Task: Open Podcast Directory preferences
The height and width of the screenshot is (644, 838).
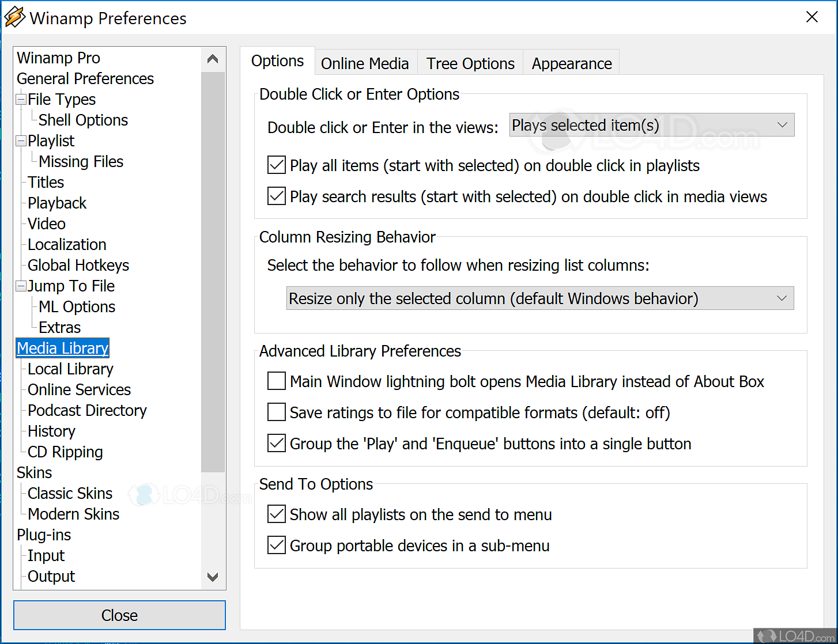Action: click(87, 411)
